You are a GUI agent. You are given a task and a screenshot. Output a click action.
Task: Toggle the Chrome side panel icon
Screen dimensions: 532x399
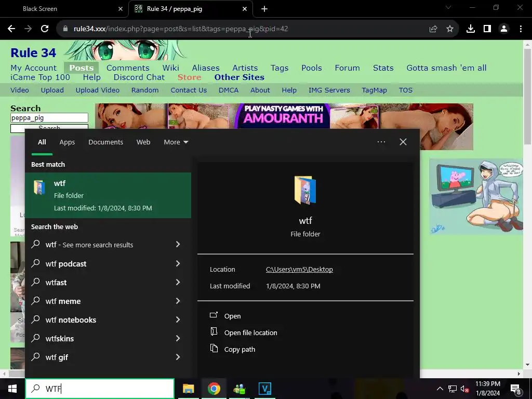pyautogui.click(x=487, y=29)
